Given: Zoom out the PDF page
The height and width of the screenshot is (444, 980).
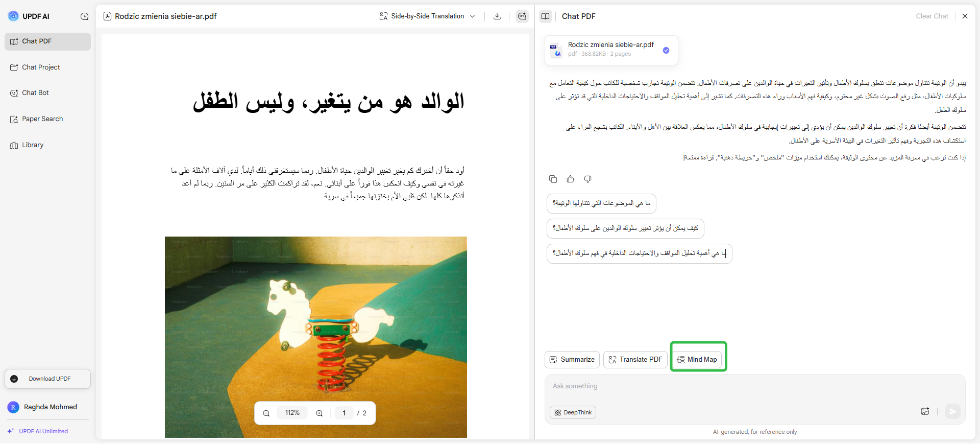Looking at the screenshot, I should click(266, 413).
